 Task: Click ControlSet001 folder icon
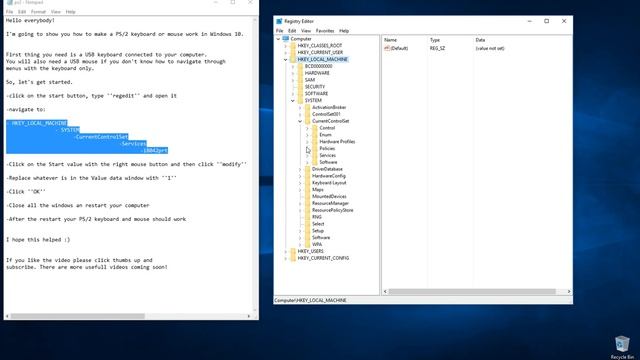(x=308, y=114)
